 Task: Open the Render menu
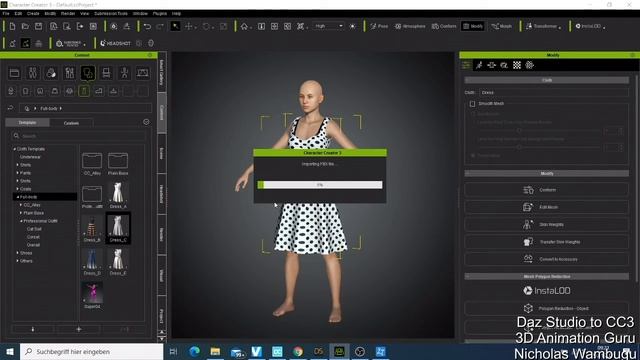pyautogui.click(x=68, y=13)
